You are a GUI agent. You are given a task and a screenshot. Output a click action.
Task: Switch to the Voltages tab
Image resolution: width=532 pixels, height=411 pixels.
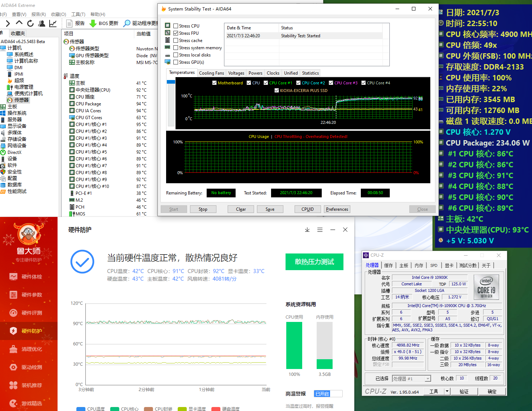(x=236, y=73)
